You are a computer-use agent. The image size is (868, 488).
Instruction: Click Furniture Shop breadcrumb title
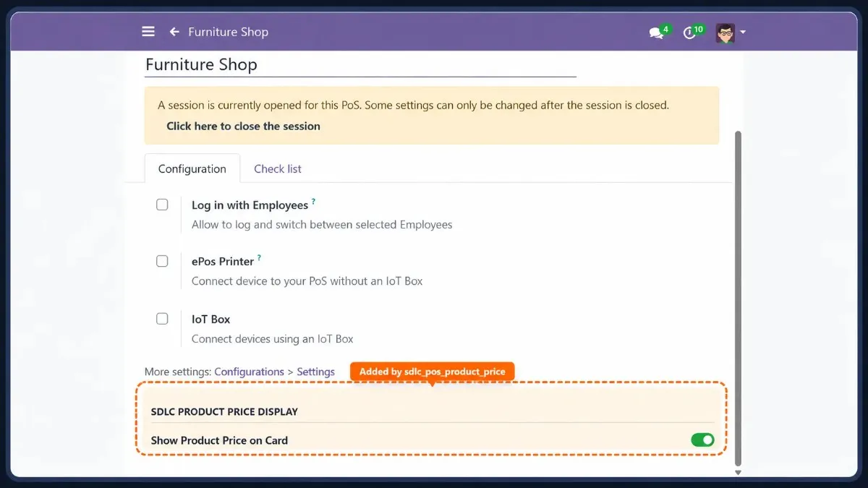click(228, 32)
